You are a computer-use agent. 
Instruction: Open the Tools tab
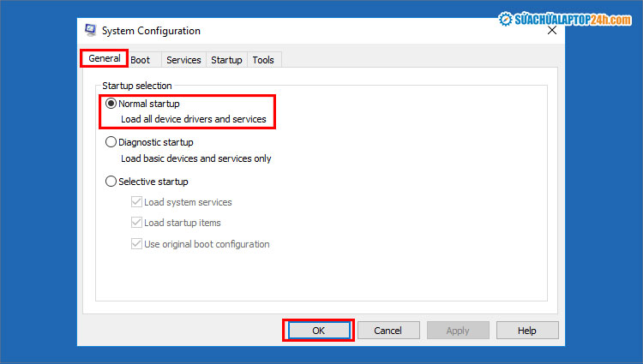click(263, 60)
